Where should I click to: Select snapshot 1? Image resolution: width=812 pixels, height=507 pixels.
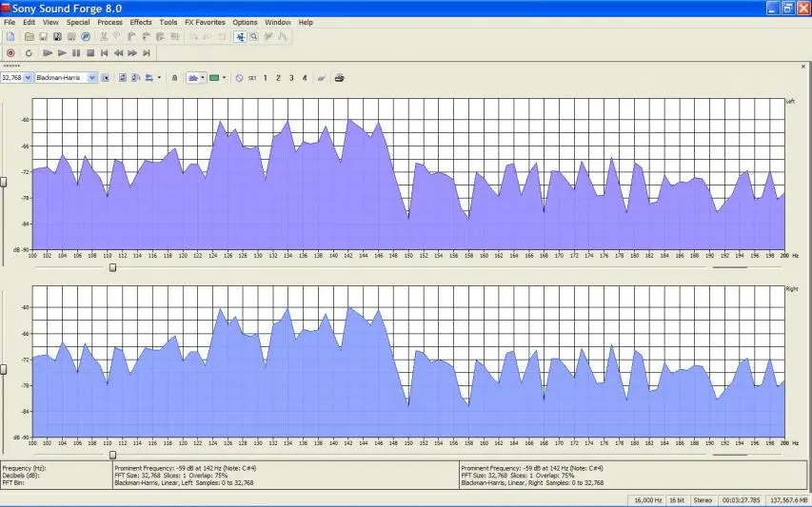[x=266, y=78]
